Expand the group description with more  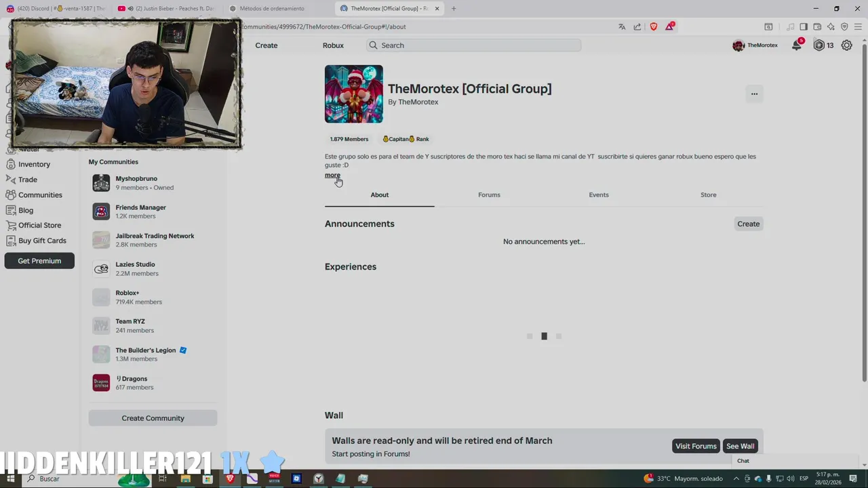pos(332,175)
